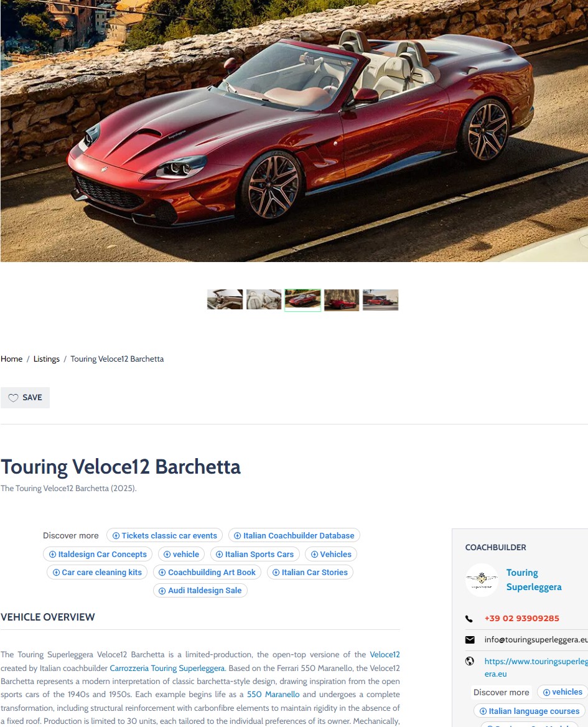Click the phone icon beside the number
The width and height of the screenshot is (588, 727).
pyautogui.click(x=469, y=619)
